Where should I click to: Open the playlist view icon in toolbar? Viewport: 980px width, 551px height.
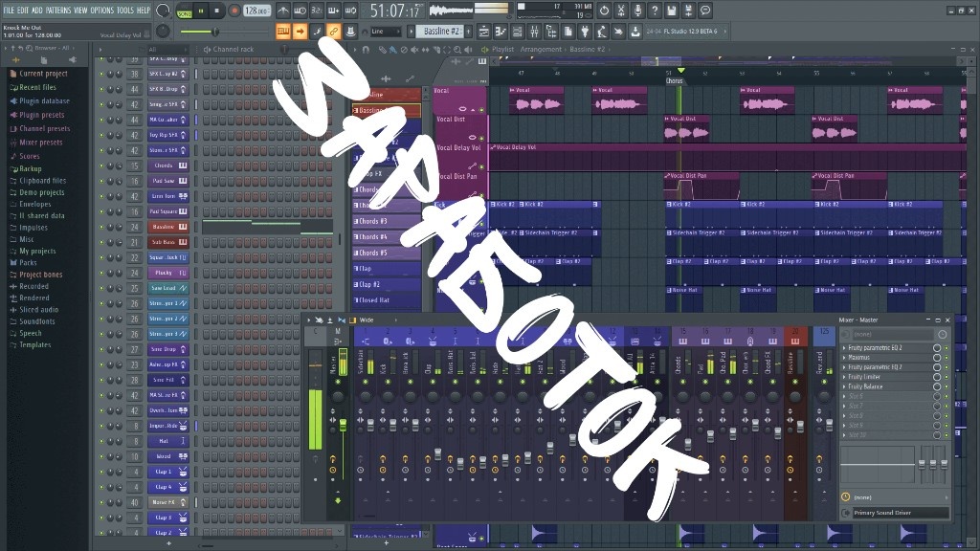point(483,32)
